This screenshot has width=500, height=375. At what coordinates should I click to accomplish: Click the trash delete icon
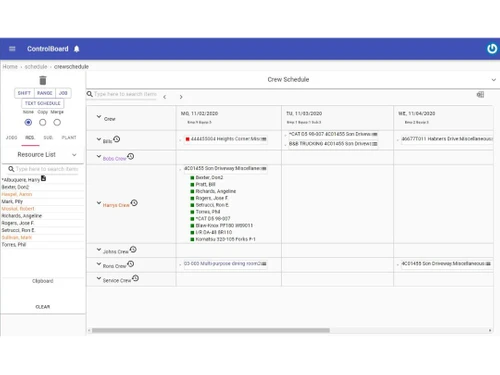(x=43, y=80)
